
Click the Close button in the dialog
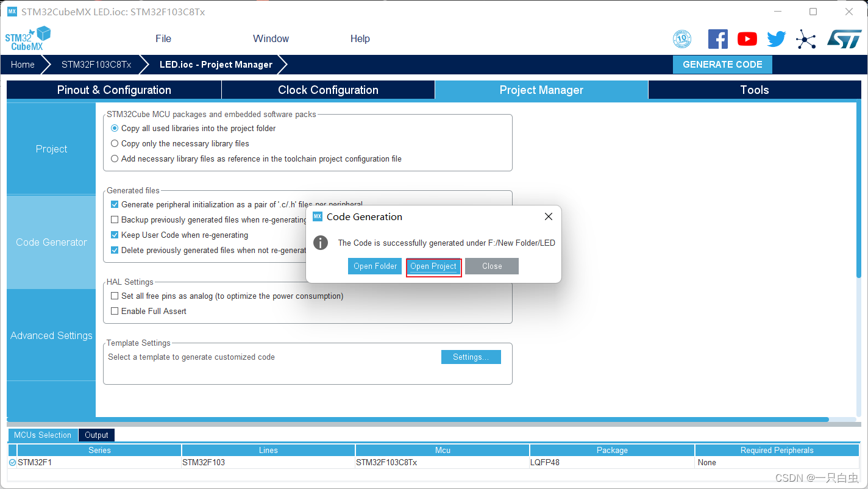(x=492, y=266)
